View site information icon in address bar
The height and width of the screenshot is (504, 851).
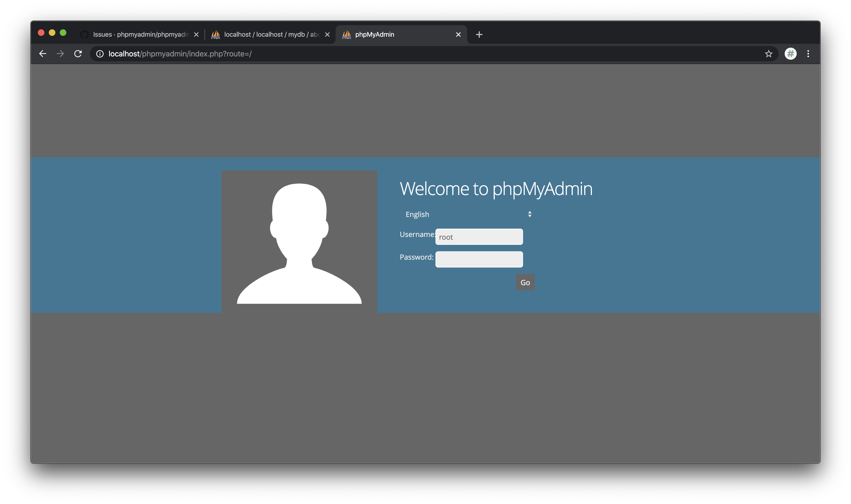100,54
